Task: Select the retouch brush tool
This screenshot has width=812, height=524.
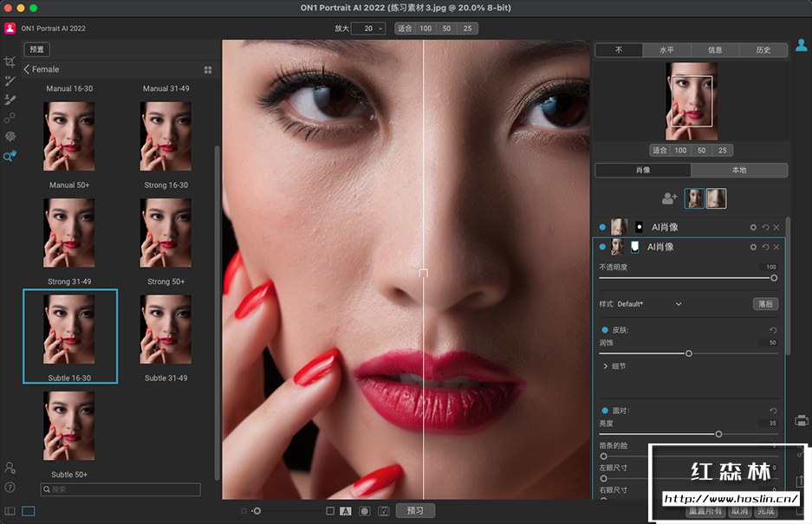Action: 10,100
